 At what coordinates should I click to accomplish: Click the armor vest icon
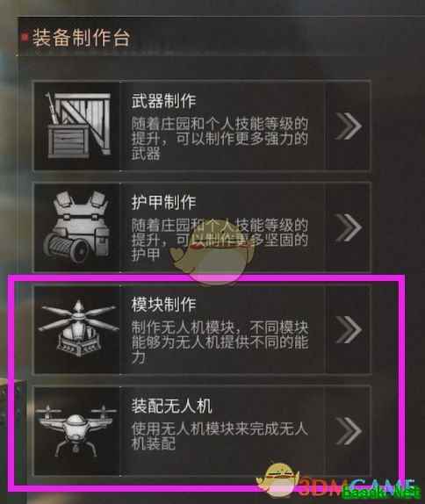76,227
